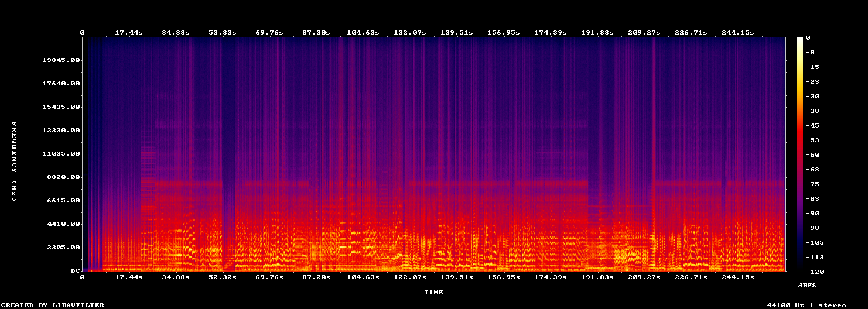Click 69.76s on the top time axis
Screen dimensions: 868x309
coord(269,32)
